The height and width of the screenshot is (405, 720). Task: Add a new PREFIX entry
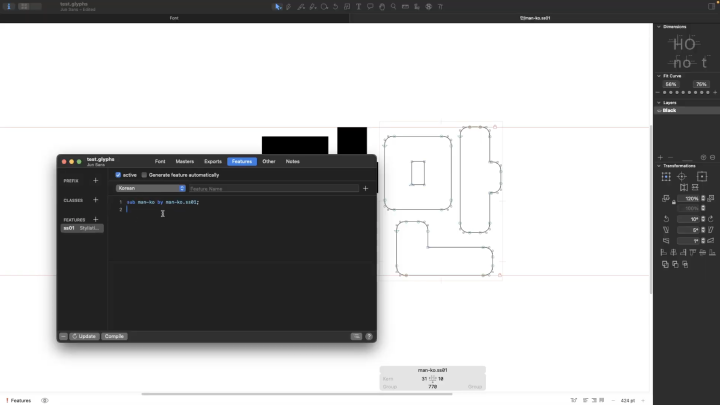(96, 181)
